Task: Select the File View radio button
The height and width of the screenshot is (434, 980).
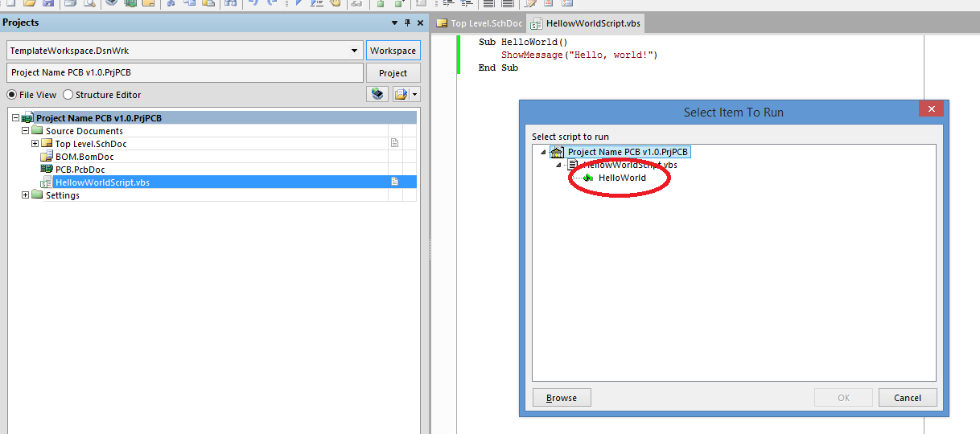Action: point(12,95)
